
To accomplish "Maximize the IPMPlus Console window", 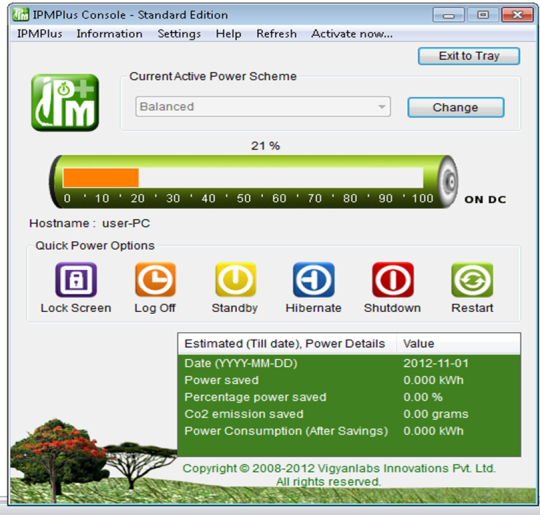I will click(x=482, y=15).
